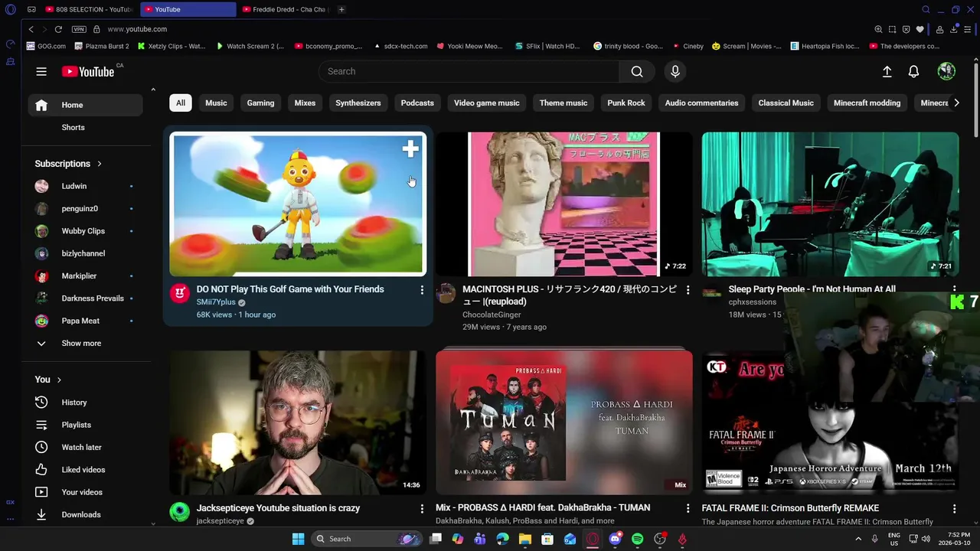Image resolution: width=980 pixels, height=551 pixels.
Task: Open a new browser tab
Action: (341, 9)
